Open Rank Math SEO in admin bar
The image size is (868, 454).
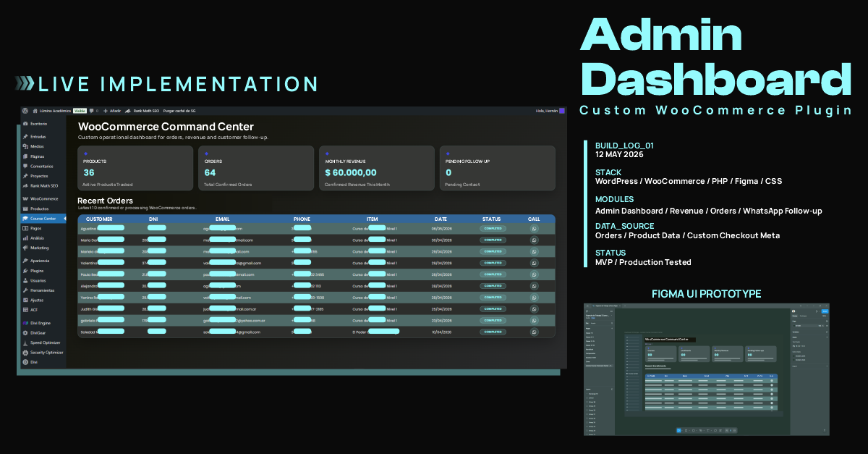coord(142,111)
